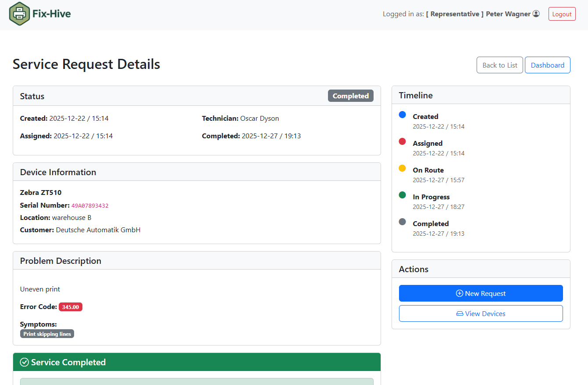Click the technician name Oscar Dyson

tap(259, 119)
